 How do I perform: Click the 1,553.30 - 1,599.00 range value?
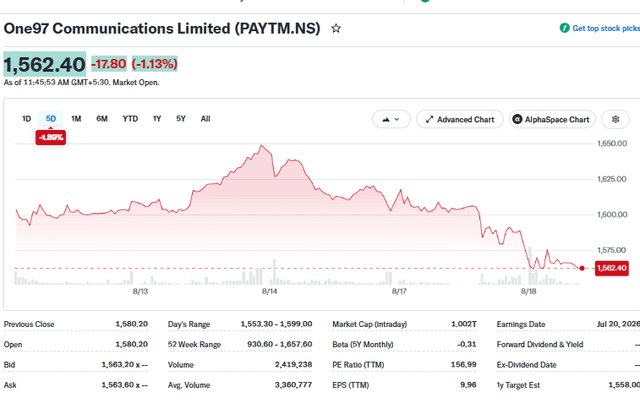(276, 324)
